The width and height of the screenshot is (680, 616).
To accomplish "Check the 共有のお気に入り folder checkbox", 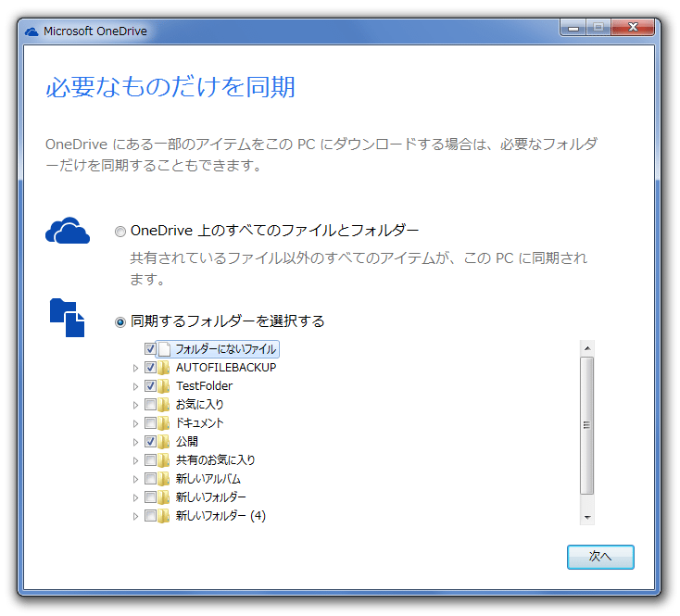I will tap(150, 459).
